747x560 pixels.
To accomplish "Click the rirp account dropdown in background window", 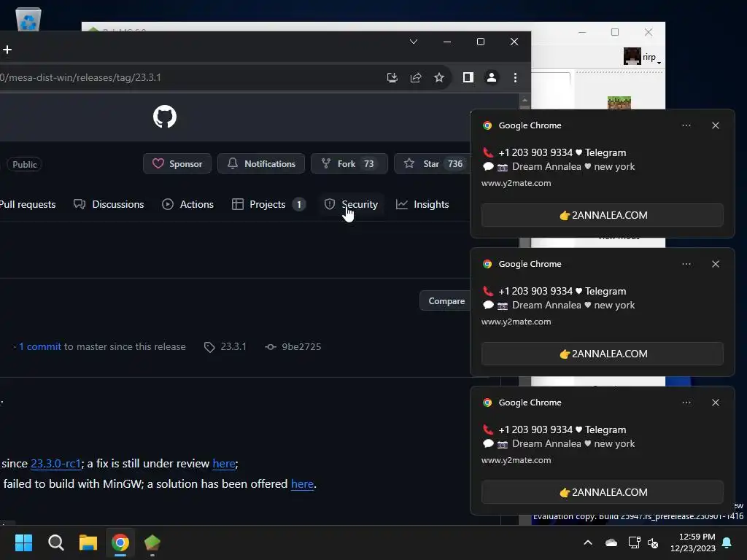I will (x=643, y=57).
